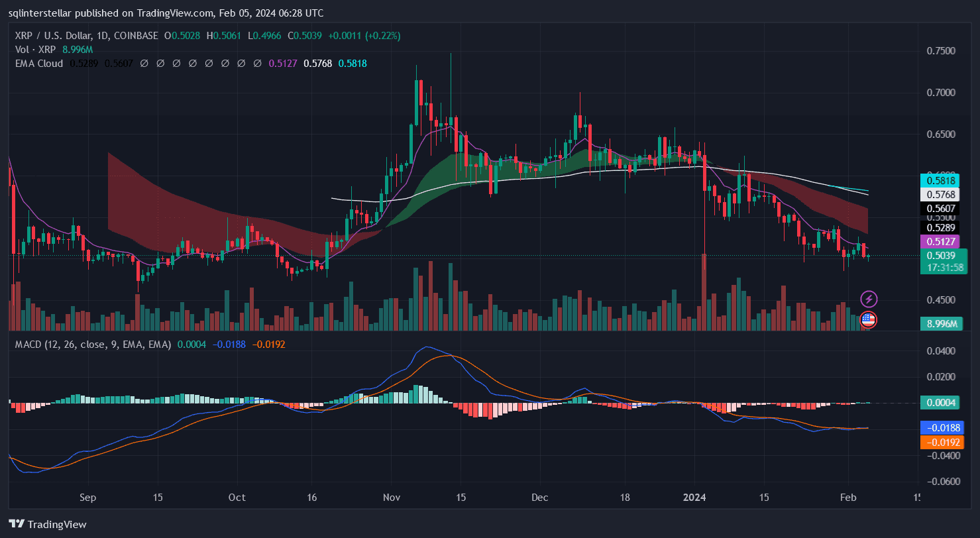Click the cyan 0.5818 price label
This screenshot has height=538, width=980.
[x=939, y=180]
